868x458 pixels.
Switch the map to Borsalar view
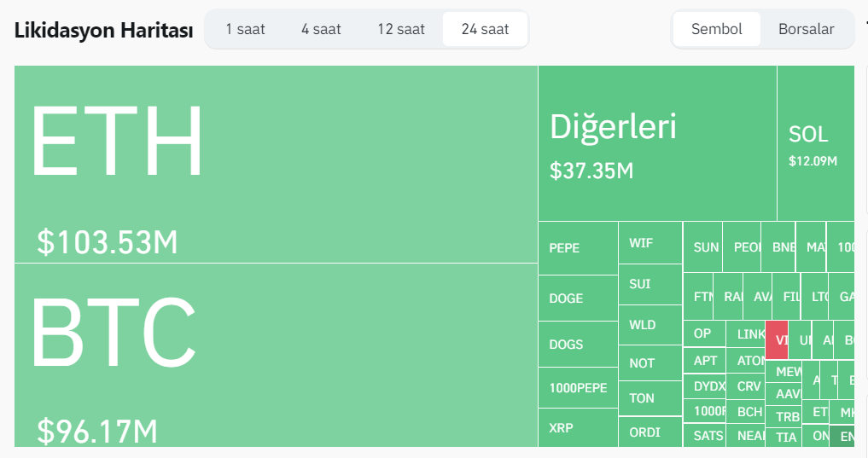coord(806,29)
